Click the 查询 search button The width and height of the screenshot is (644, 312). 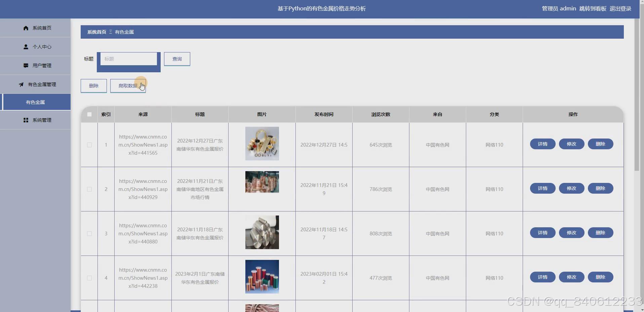pos(177,59)
